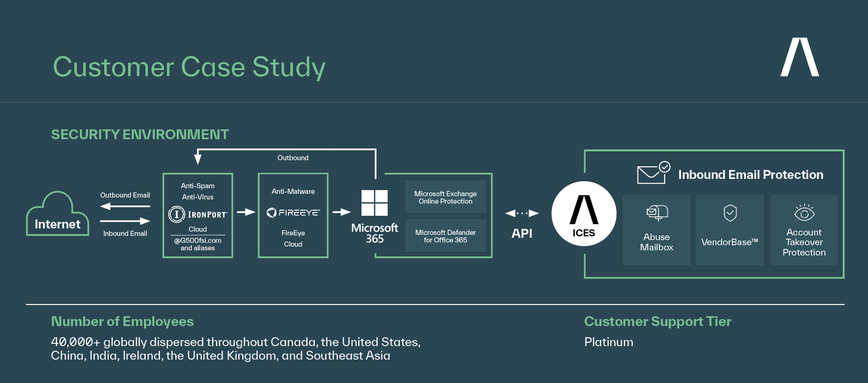Click the SECURITY ENVIRONMENT heading
This screenshot has width=868, height=383.
(140, 135)
